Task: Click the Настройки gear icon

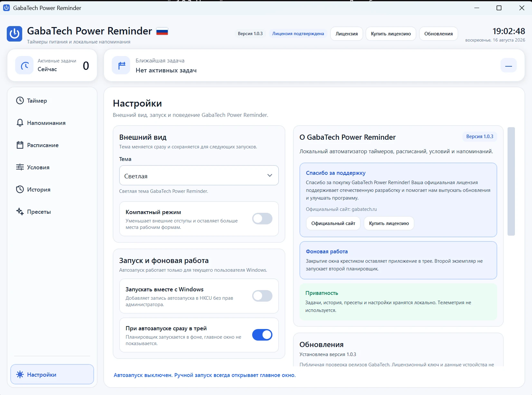Action: tap(20, 374)
